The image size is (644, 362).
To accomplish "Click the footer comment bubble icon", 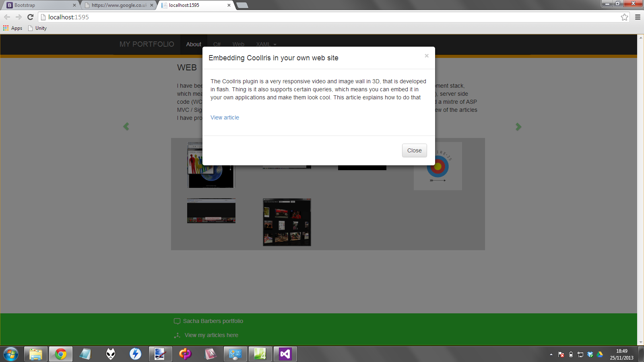I will (177, 321).
